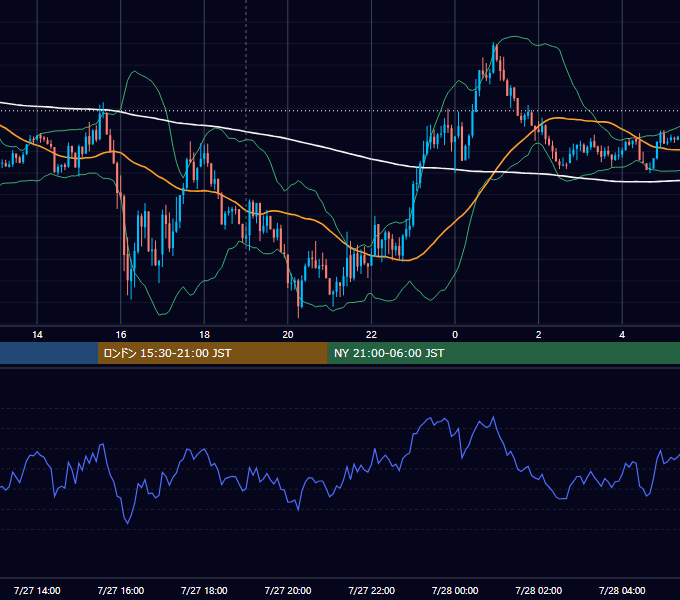Click hour label 22 on price chart axis
Image resolution: width=680 pixels, height=600 pixels.
pos(372,335)
